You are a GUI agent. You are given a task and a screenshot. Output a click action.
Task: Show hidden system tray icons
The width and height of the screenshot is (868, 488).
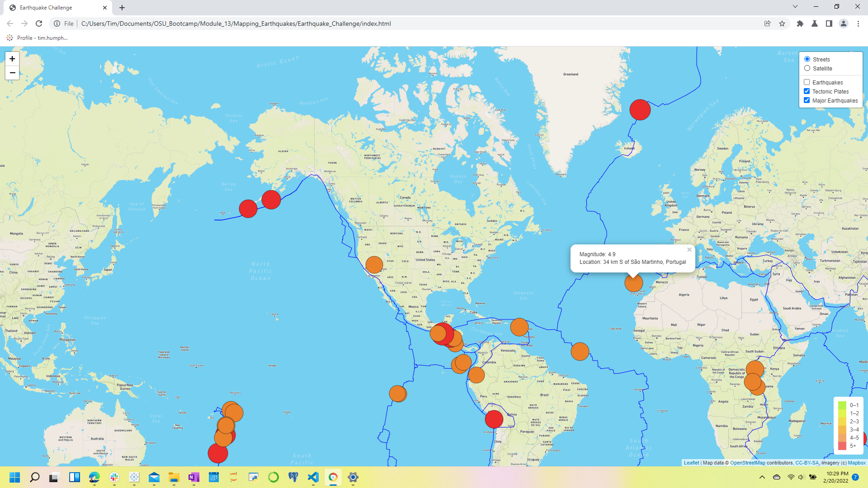pos(762,477)
